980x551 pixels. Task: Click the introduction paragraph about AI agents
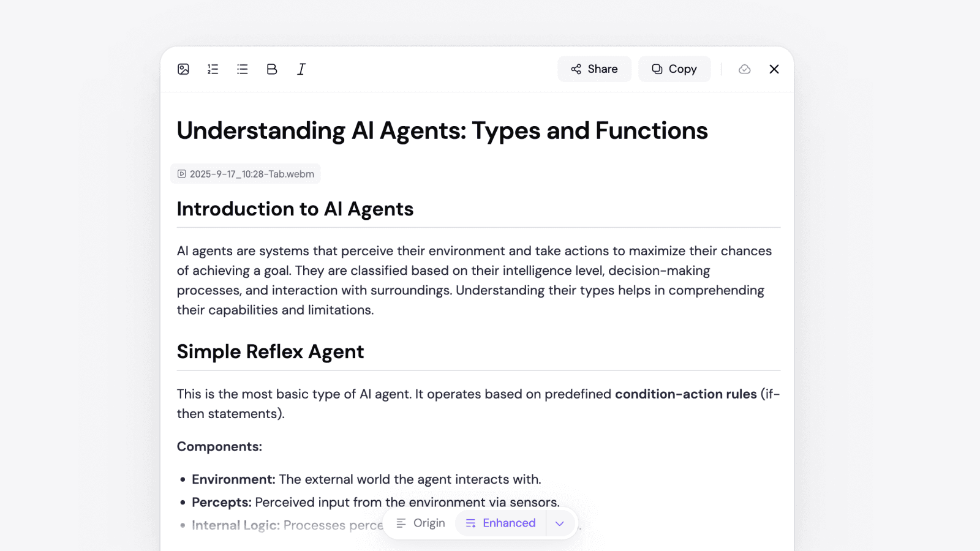475,280
